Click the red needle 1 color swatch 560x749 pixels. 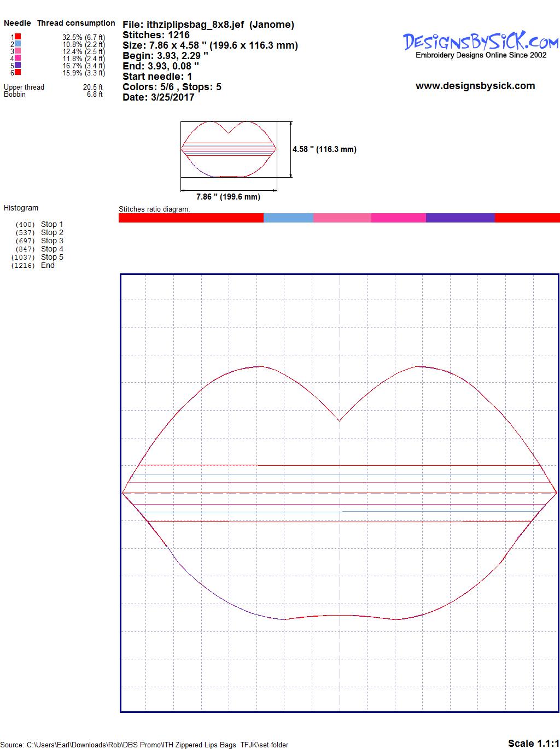pyautogui.click(x=18, y=37)
